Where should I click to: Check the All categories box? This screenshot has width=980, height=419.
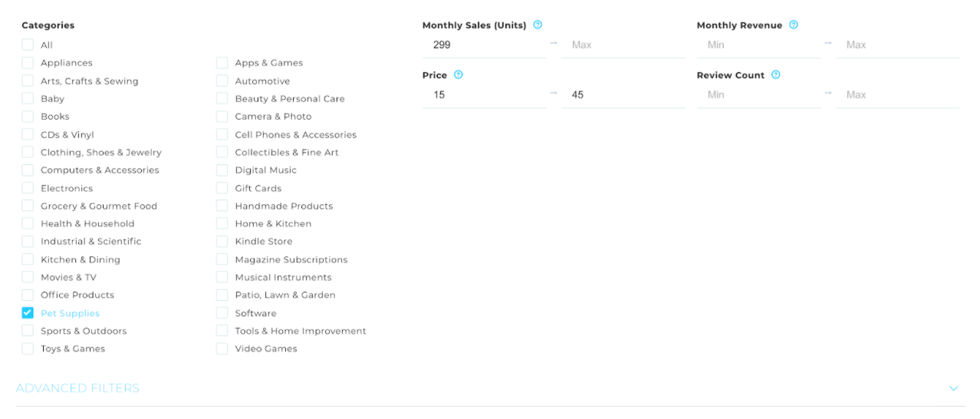[x=28, y=45]
